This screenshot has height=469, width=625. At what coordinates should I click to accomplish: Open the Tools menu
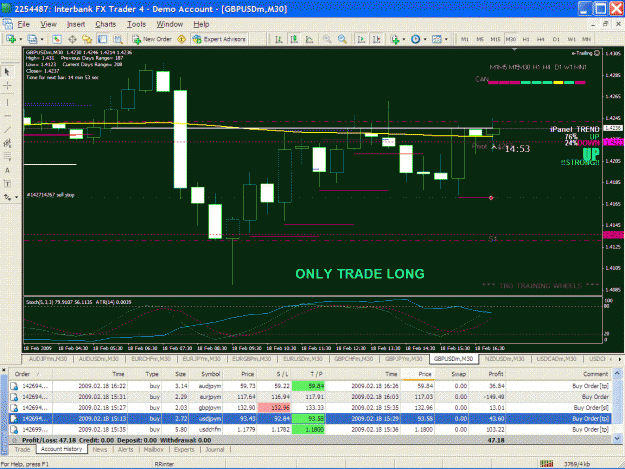(x=136, y=24)
